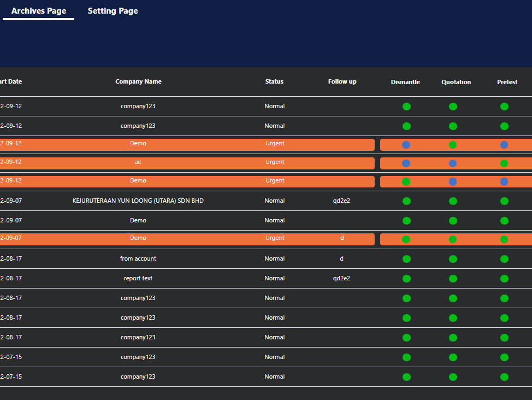
Task: Click the Quotation dot in the 'from account' row
Action: (453, 259)
